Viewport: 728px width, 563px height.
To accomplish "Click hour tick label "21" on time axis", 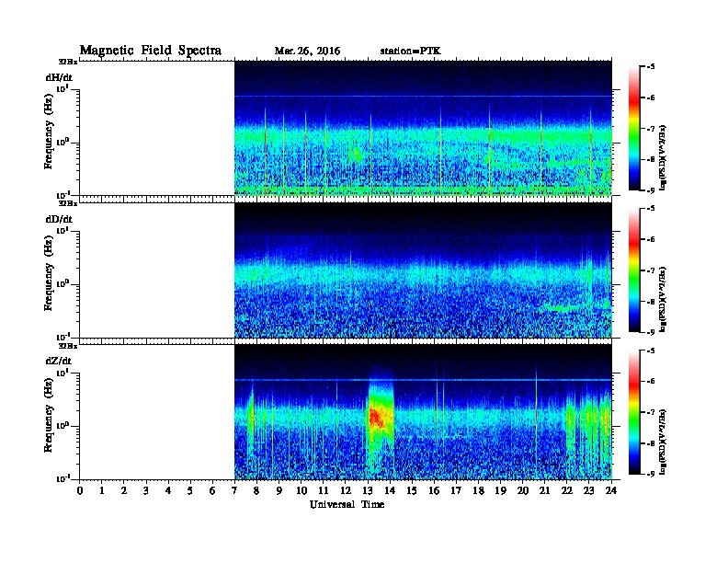I will coord(545,491).
